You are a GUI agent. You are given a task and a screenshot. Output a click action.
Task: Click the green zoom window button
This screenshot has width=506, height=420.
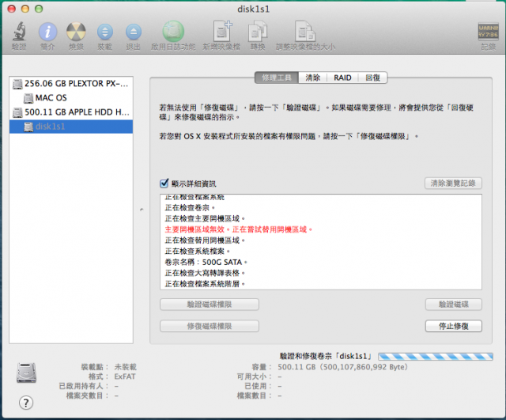click(x=39, y=9)
